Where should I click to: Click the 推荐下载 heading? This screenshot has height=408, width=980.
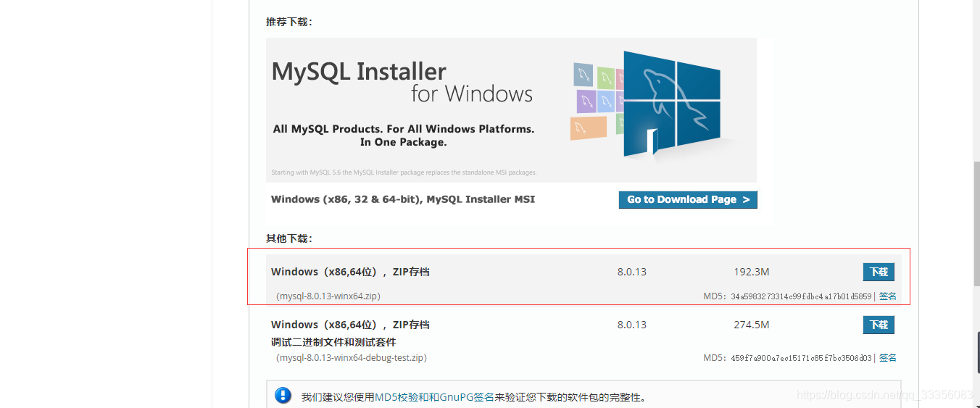click(x=289, y=22)
